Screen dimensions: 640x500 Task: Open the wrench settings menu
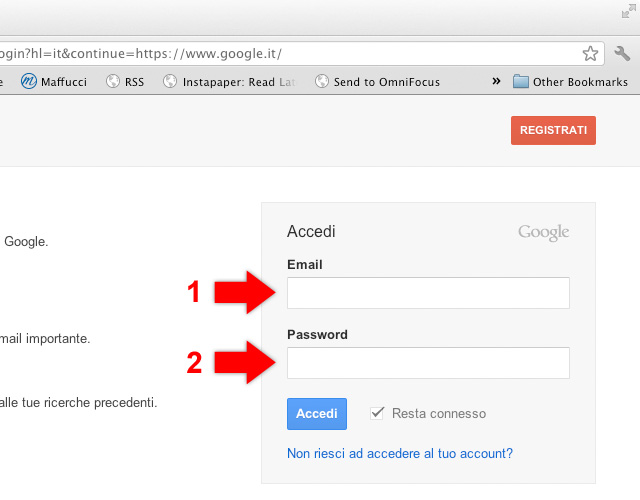(622, 53)
